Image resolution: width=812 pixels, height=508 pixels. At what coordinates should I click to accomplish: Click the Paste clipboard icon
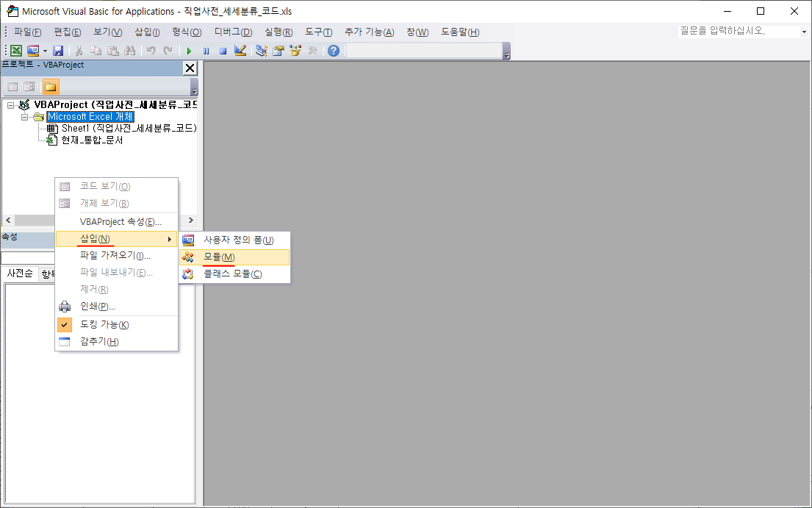pyautogui.click(x=113, y=51)
